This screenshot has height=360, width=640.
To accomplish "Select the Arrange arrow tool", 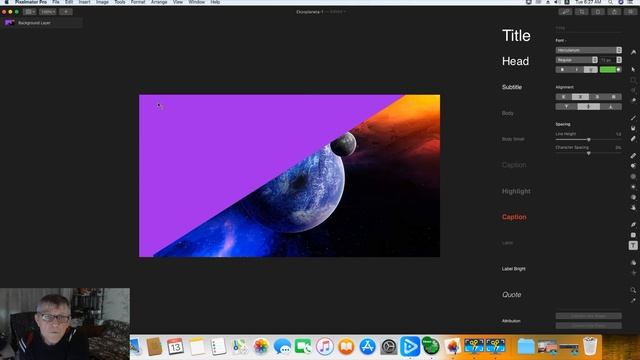I will coord(633,69).
